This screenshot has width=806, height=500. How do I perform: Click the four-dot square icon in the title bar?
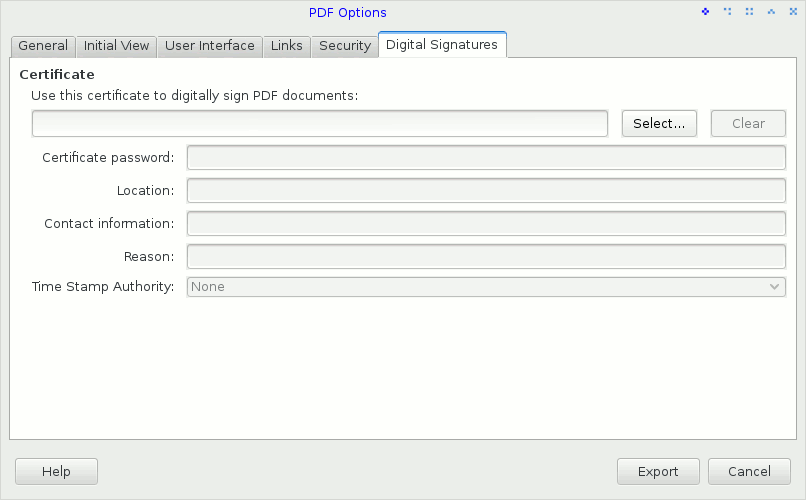pos(748,12)
